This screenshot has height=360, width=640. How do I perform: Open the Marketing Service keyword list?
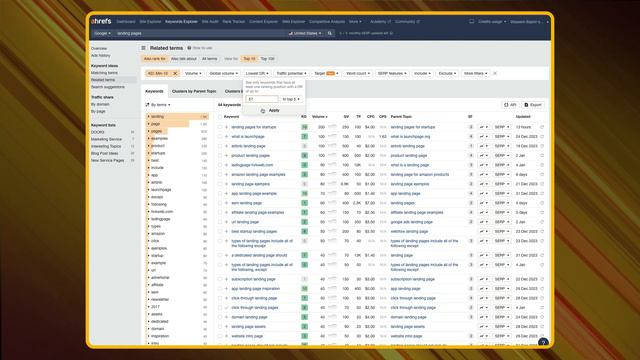click(x=106, y=139)
